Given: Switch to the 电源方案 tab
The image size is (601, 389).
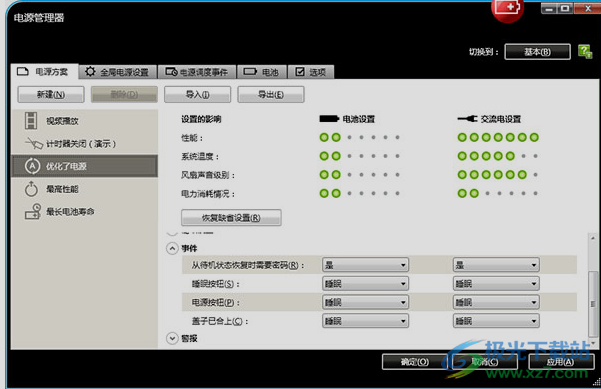Looking at the screenshot, I should click(x=44, y=71).
